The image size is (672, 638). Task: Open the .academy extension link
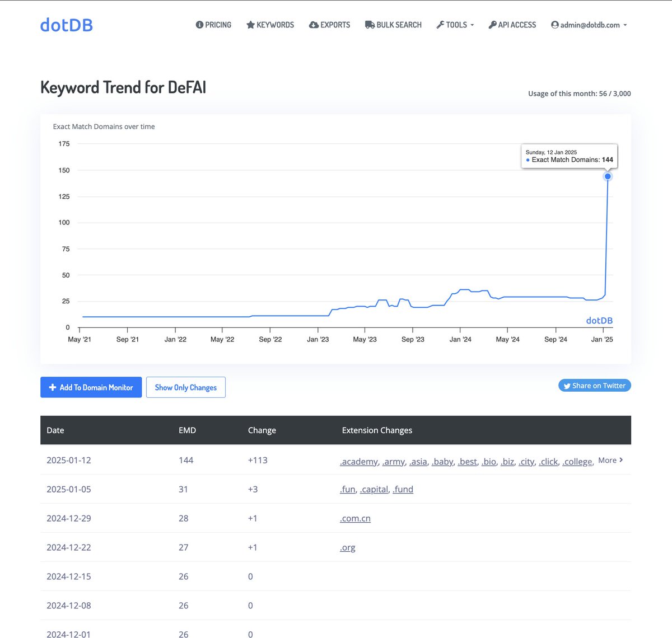359,461
